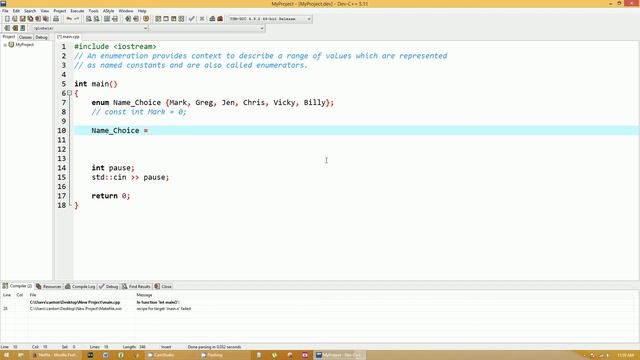Image resolution: width=640 pixels, height=360 pixels.
Task: Click the Compile & Run toolbar icon
Action: [x=173, y=19]
